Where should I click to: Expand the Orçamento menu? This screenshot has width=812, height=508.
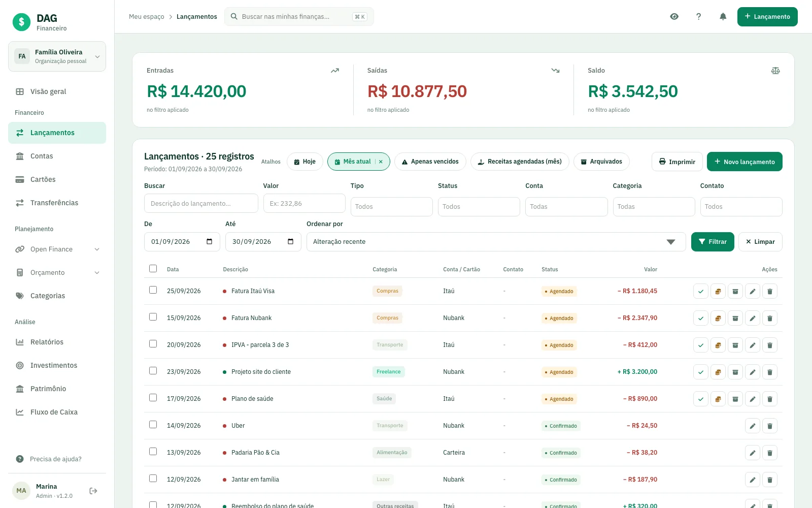(x=57, y=273)
